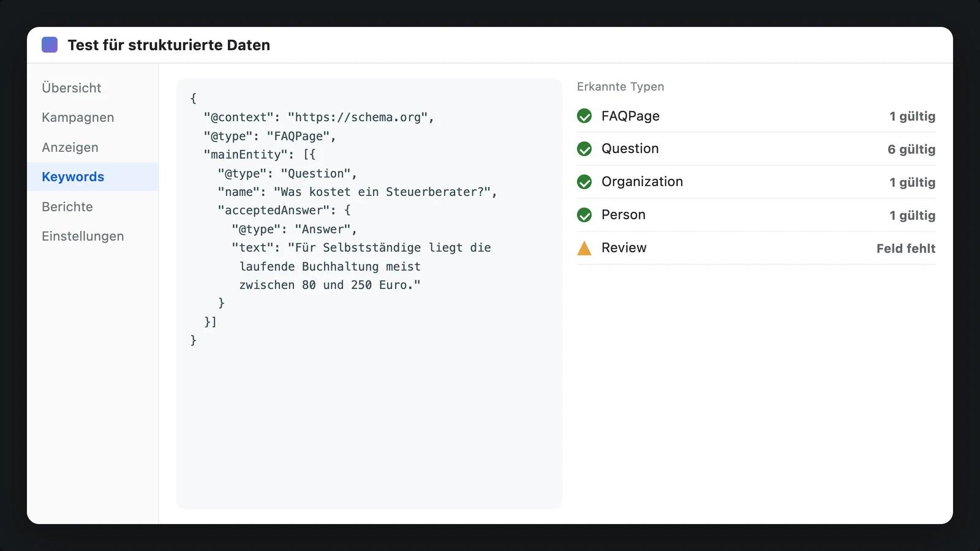Click the @context schema.org code line
The height and width of the screenshot is (551, 980).
pyautogui.click(x=319, y=118)
